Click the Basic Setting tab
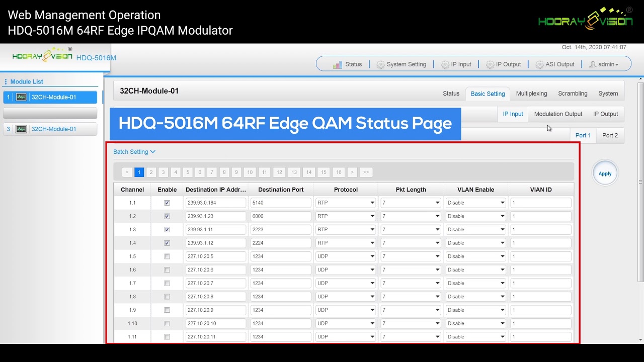644x362 pixels. click(x=488, y=94)
